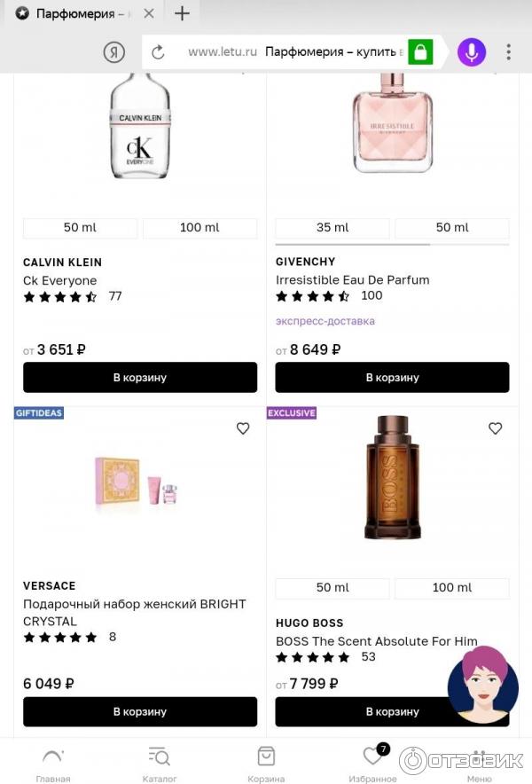Choose 100 ml size for Ck Everyone
The width and height of the screenshot is (532, 784).
[199, 228]
